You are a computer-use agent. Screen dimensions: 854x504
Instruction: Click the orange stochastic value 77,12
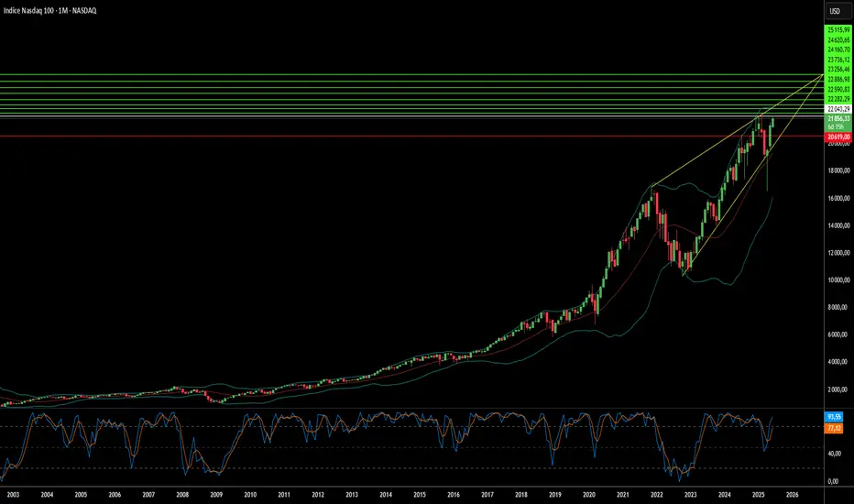[x=835, y=429]
